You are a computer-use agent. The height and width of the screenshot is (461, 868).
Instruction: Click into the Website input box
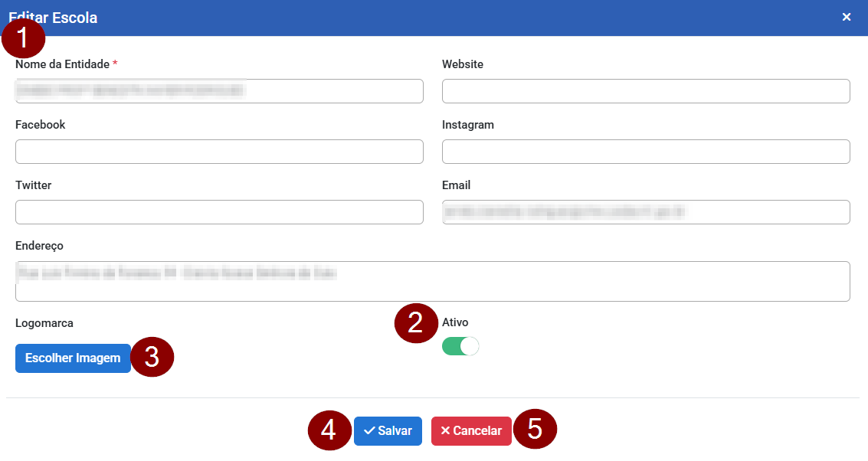(646, 91)
